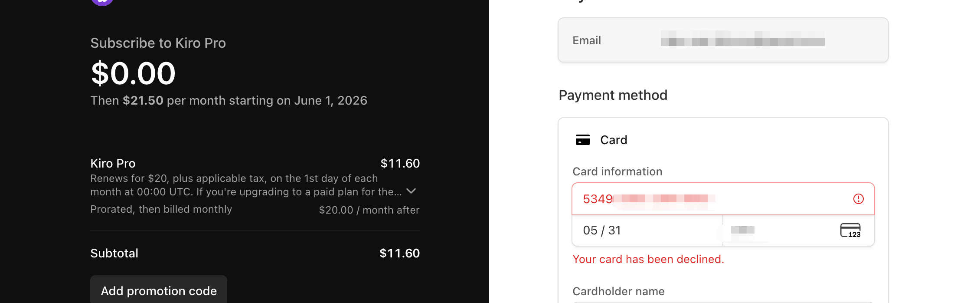Click the renewal terms description text
Screen dimensions: 980x303
246,185
